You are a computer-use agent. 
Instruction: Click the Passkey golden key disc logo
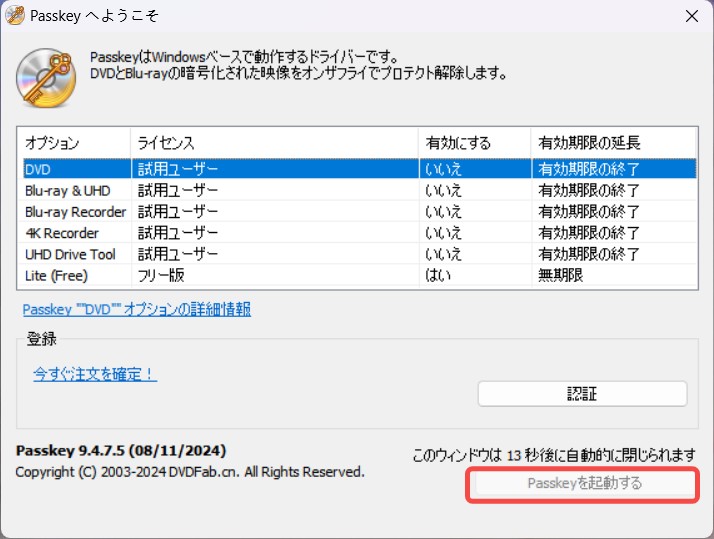(x=46, y=78)
